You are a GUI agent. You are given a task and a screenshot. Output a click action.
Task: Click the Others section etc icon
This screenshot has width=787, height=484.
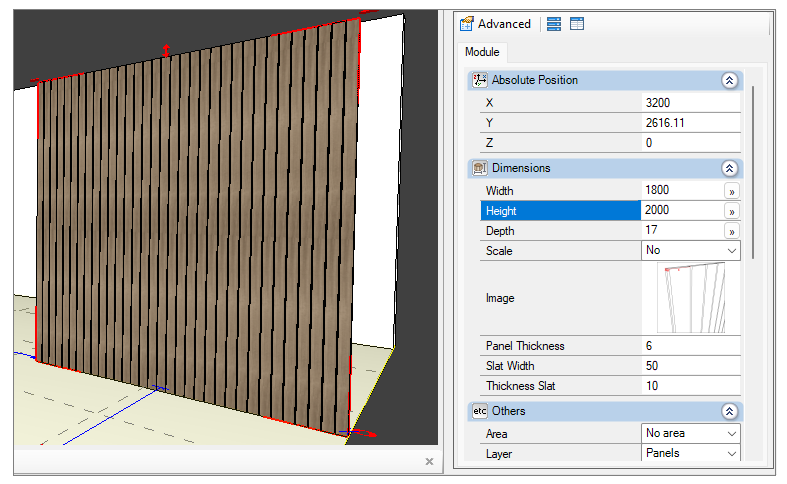[x=480, y=411]
